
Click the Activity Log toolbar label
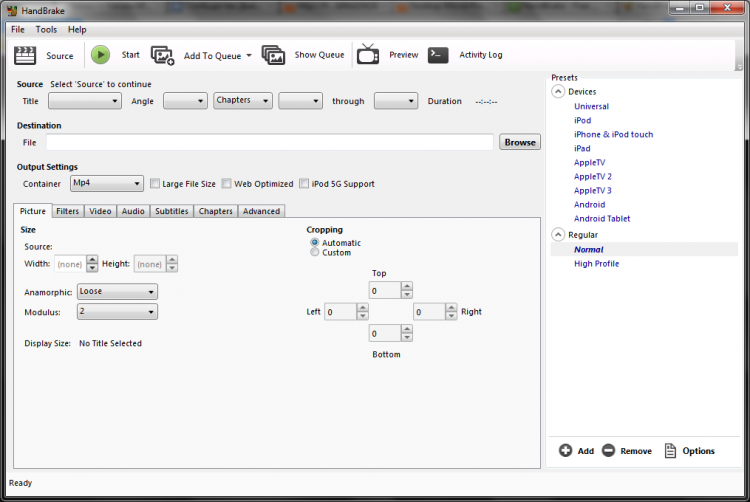[481, 55]
